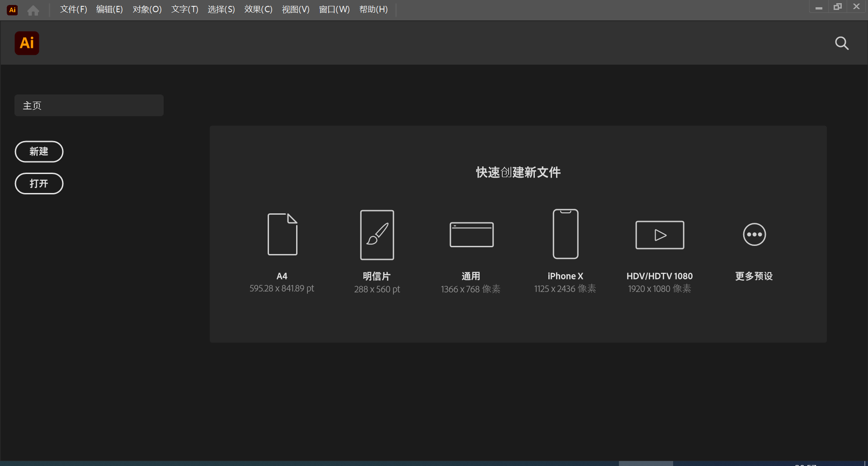Open the search magnifier icon

click(841, 43)
